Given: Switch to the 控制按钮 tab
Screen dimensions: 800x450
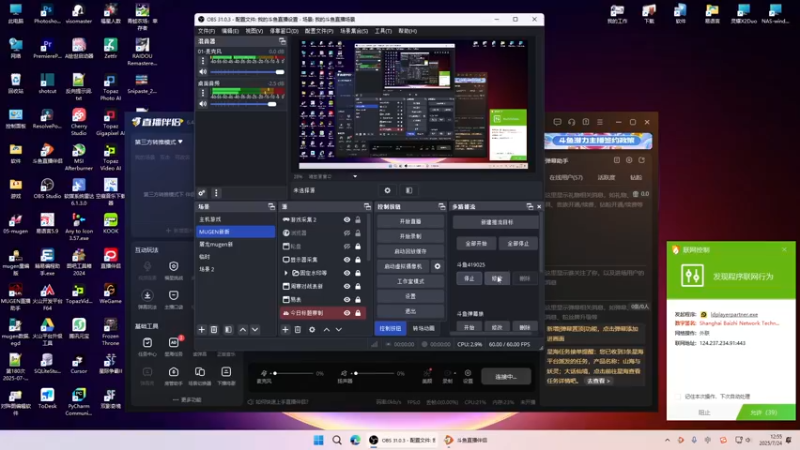Looking at the screenshot, I should click(x=390, y=329).
